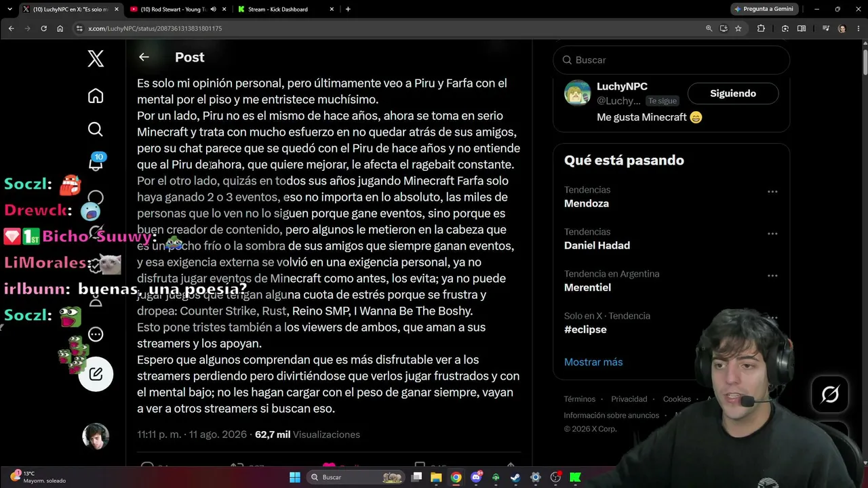Open the zoom magnifier in address bar

[709, 28]
